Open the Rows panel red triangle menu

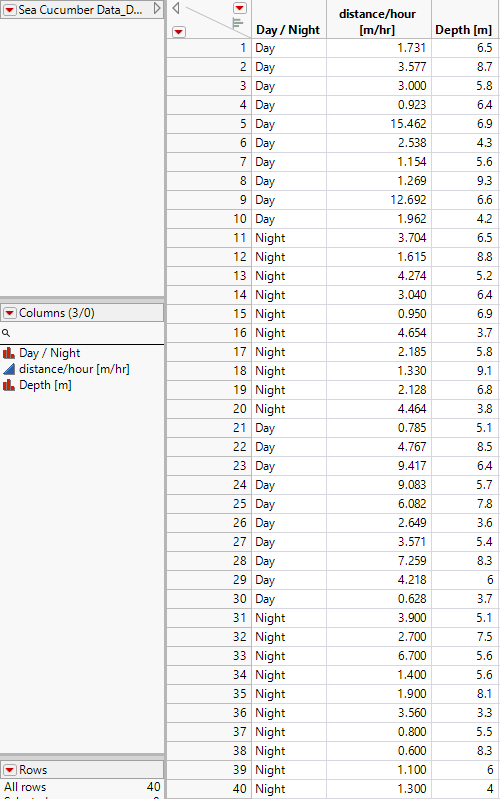coord(10,769)
